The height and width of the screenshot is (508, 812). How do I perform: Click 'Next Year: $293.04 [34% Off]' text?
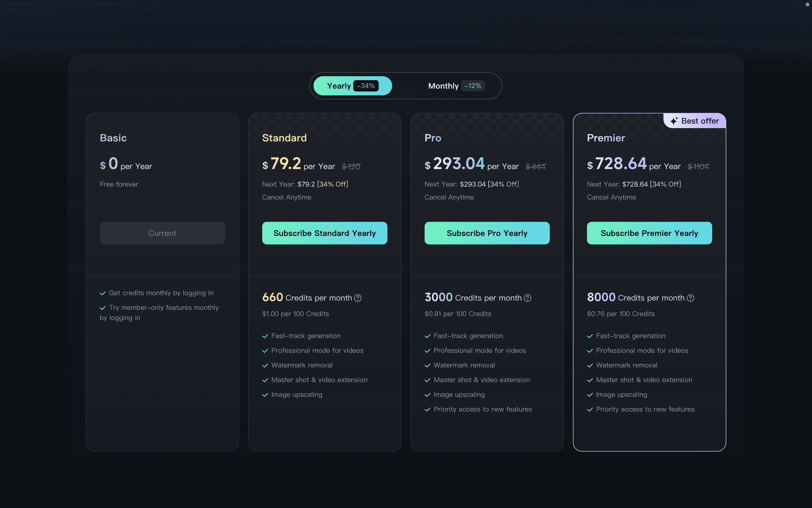coord(471,184)
